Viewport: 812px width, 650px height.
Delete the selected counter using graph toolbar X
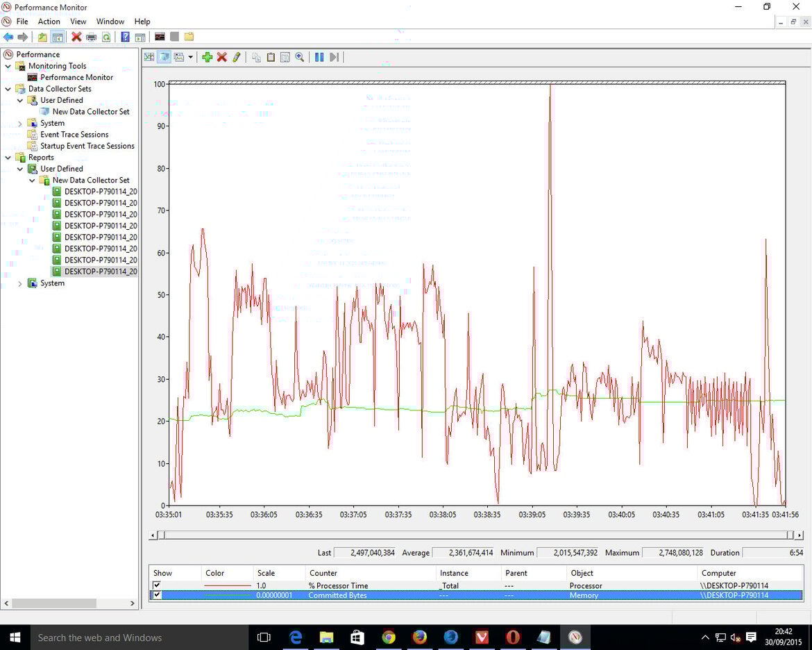(221, 57)
